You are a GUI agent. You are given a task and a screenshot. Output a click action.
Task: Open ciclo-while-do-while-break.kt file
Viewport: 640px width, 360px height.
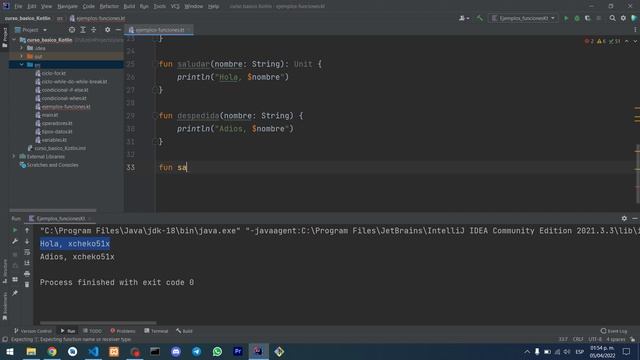pos(74,82)
